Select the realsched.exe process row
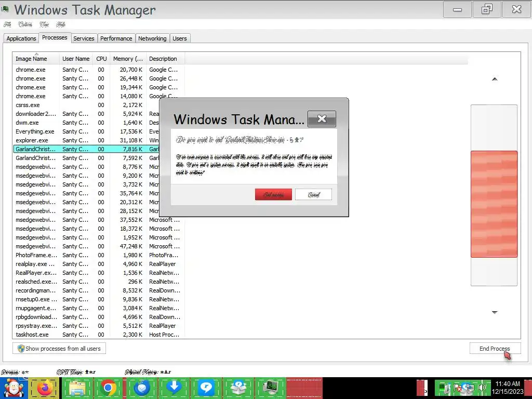The image size is (532, 399). pyautogui.click(x=98, y=281)
